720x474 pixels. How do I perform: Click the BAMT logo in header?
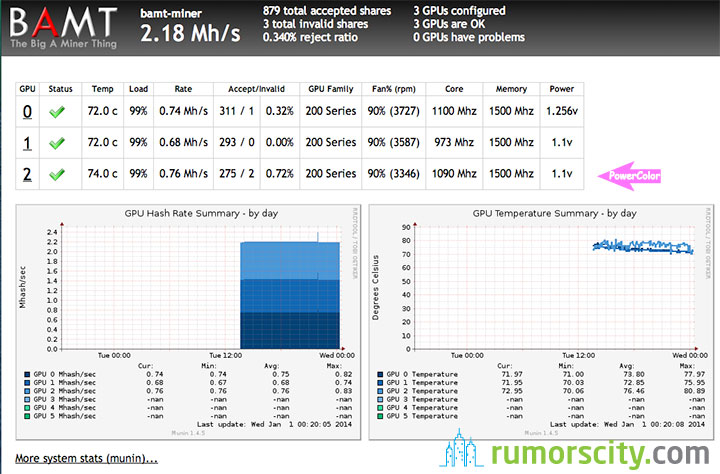click(63, 28)
